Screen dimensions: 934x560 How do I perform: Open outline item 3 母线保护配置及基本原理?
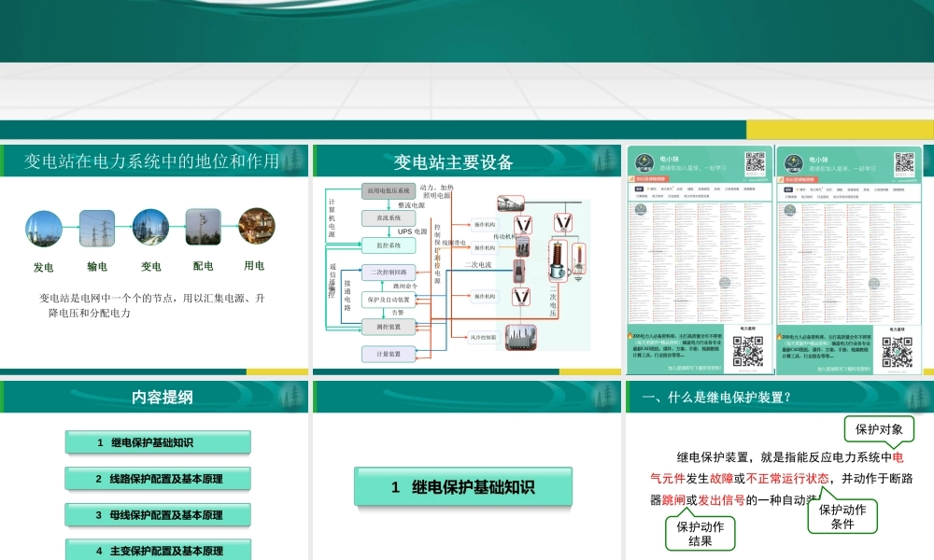pos(157,514)
